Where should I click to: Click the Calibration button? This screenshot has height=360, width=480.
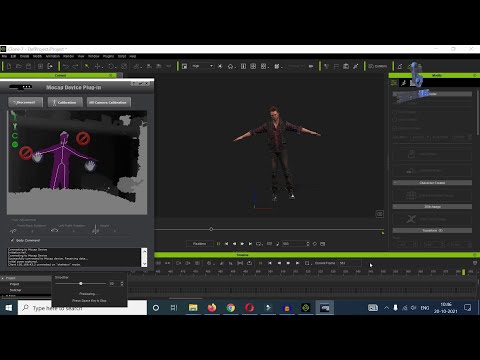point(65,102)
